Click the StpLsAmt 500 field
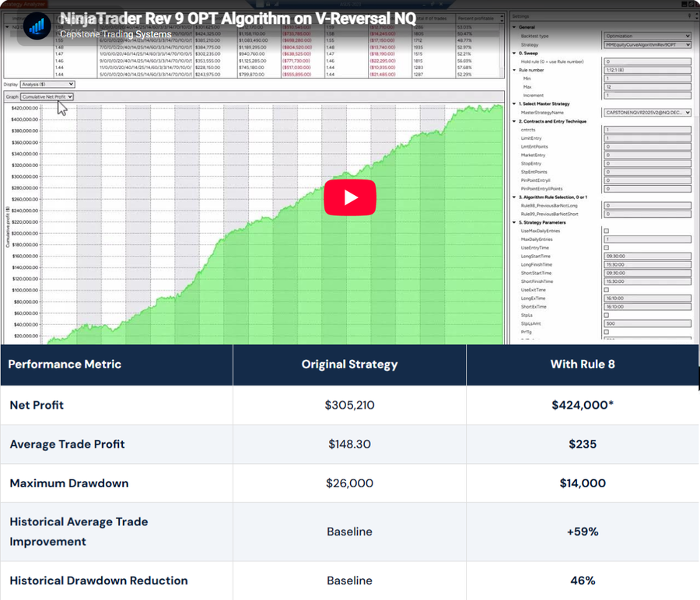 [647, 323]
